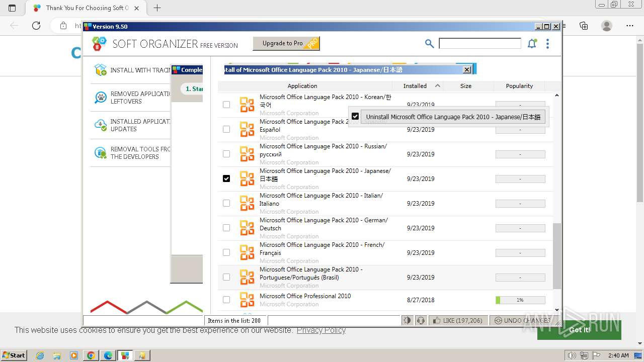This screenshot has height=362, width=644.
Task: Click the search magnifier icon
Action: [429, 44]
